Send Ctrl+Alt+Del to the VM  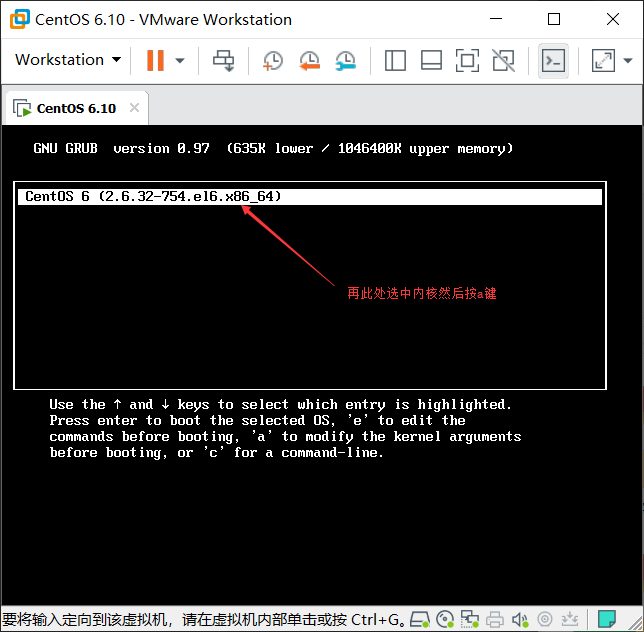click(223, 61)
